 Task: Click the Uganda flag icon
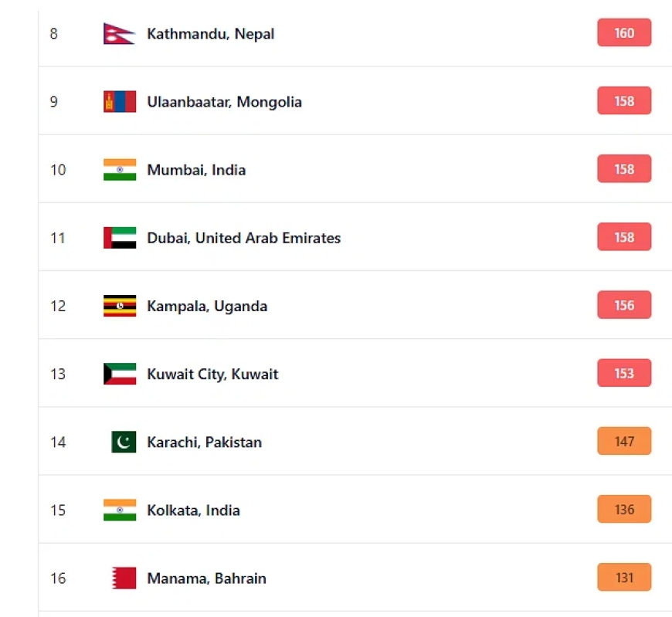click(120, 306)
